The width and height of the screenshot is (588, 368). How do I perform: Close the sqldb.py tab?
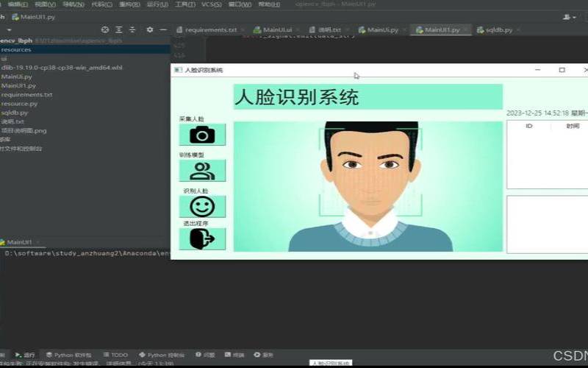click(519, 29)
